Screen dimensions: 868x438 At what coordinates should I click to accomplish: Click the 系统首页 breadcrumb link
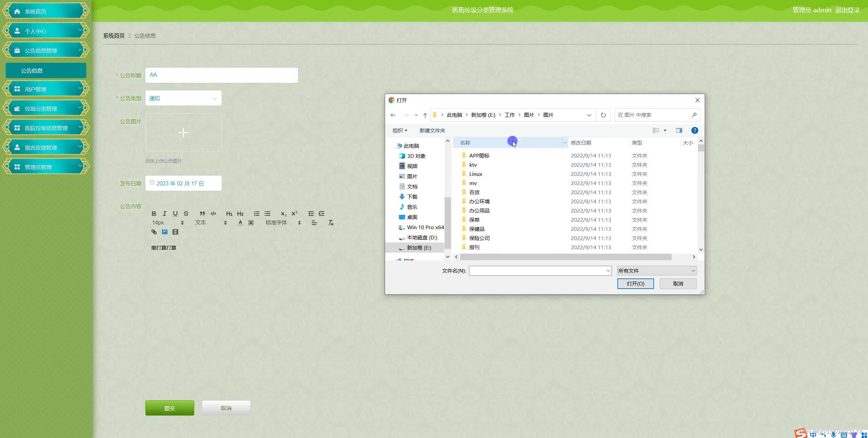(114, 36)
